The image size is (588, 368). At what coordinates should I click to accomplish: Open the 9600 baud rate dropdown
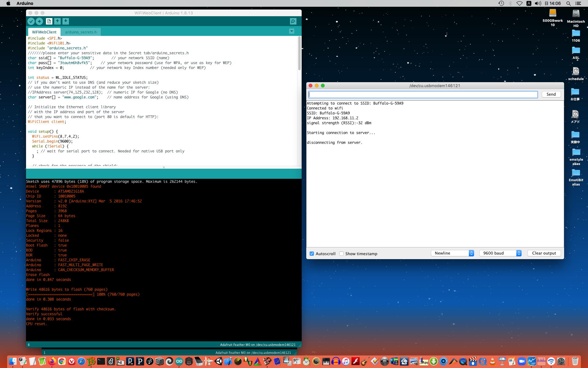coord(500,253)
